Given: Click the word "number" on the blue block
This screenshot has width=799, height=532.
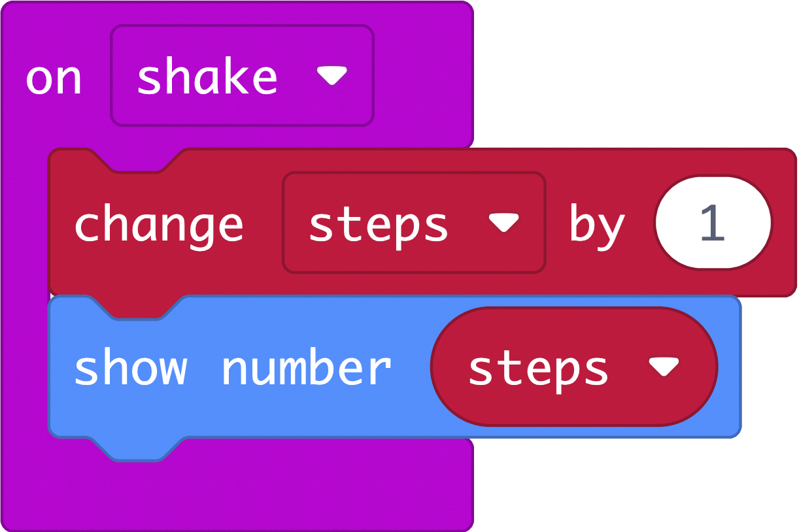Looking at the screenshot, I should pos(306,367).
